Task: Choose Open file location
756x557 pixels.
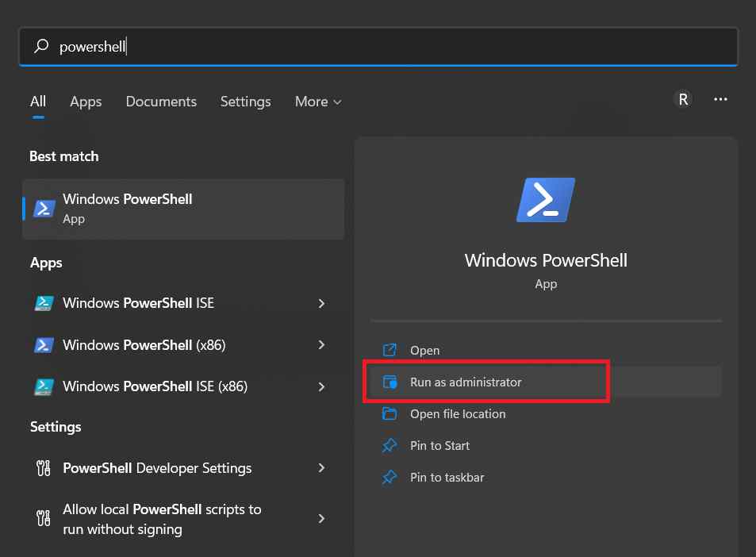Action: (458, 413)
